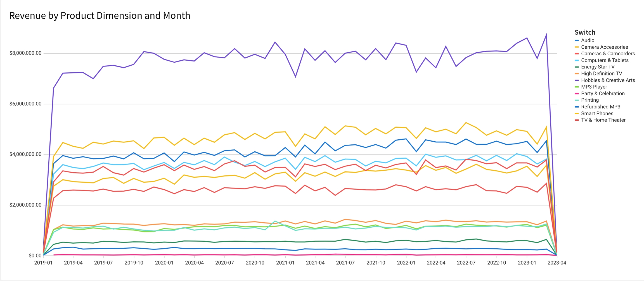This screenshot has width=644, height=281.
Task: Click the MP3 Player legend color swatch
Action: pos(577,87)
